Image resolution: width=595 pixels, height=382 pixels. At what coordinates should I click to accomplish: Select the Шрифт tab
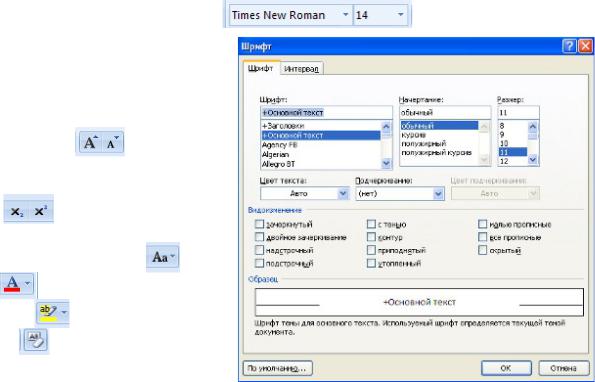click(261, 68)
